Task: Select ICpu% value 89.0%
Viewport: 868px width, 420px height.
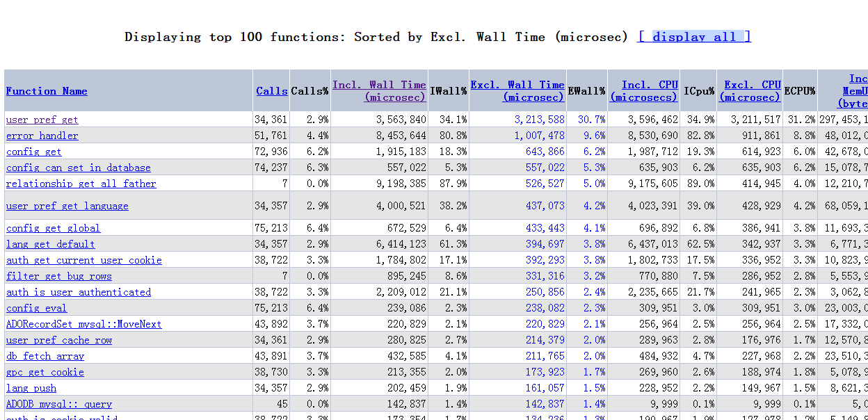Action: pyautogui.click(x=701, y=184)
